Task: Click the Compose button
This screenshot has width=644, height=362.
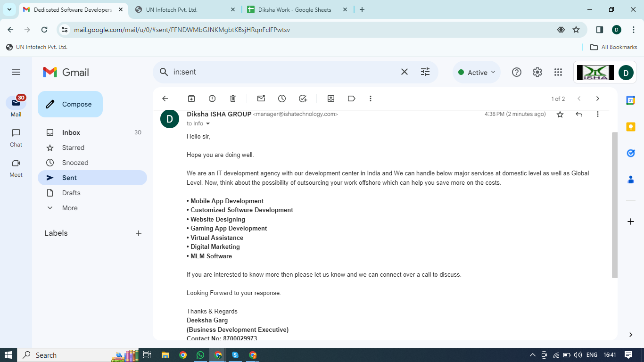Action: click(x=70, y=104)
